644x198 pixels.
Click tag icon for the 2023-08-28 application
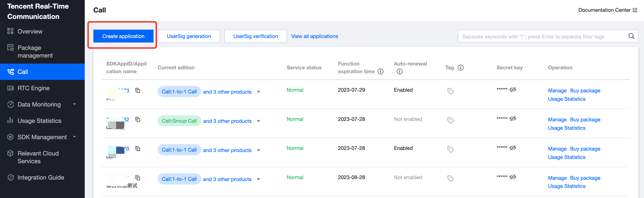(450, 178)
